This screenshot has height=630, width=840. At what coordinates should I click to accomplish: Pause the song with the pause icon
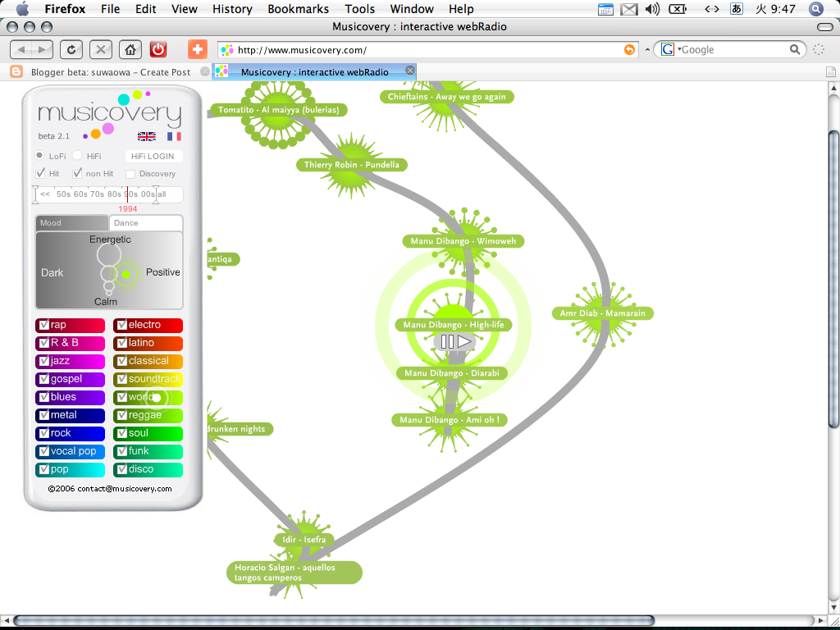447,341
